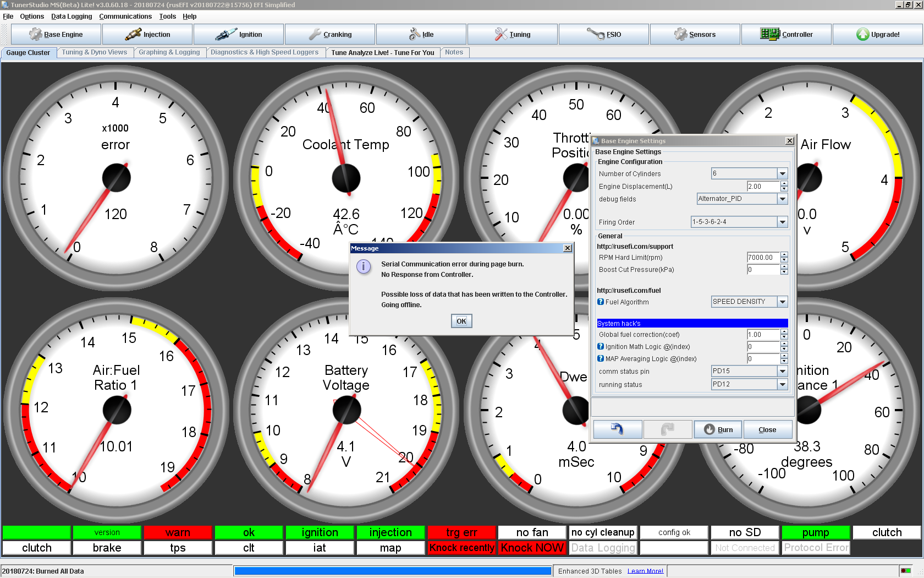924x578 pixels.
Task: Click the Boost Cut Pressure value field
Action: tap(763, 269)
